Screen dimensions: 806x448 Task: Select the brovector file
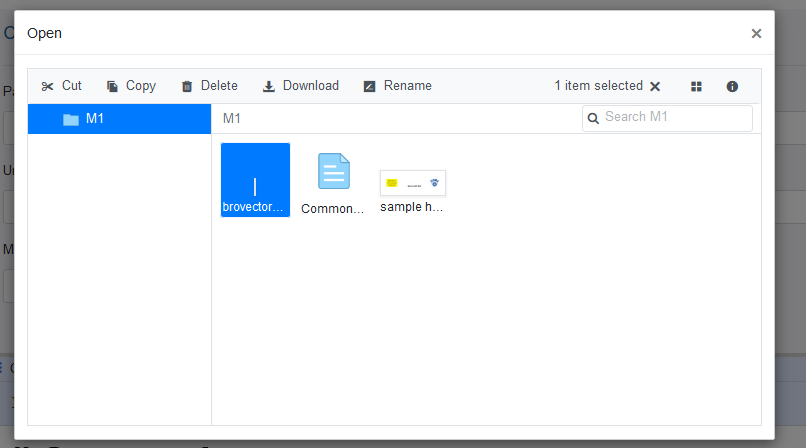[x=255, y=180]
